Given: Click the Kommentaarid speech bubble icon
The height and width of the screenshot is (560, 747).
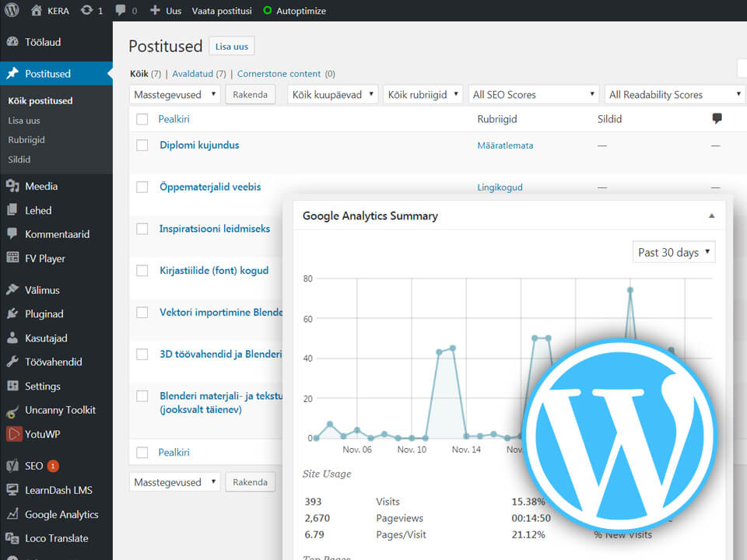Looking at the screenshot, I should (12, 234).
